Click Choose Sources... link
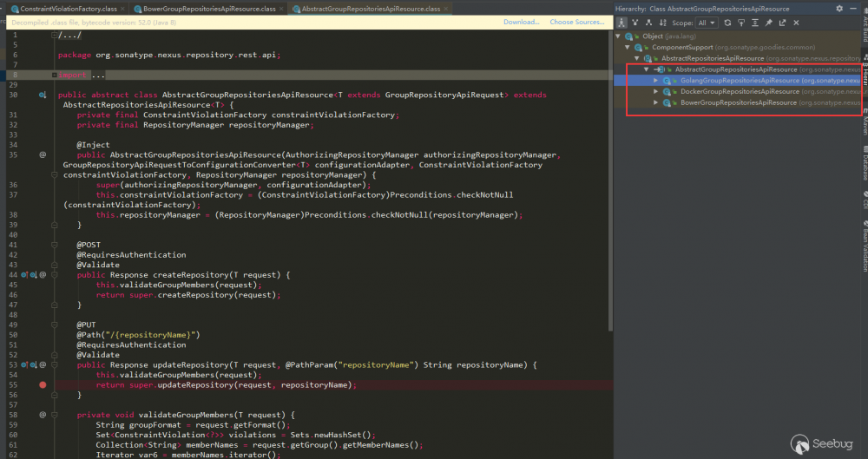 (x=577, y=22)
